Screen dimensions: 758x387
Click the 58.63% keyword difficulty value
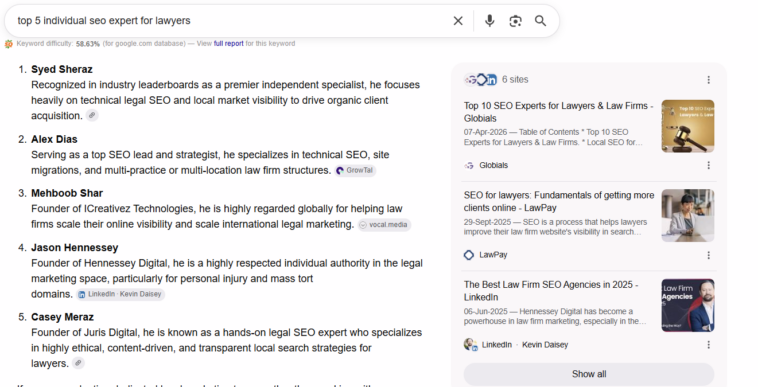tap(88, 43)
